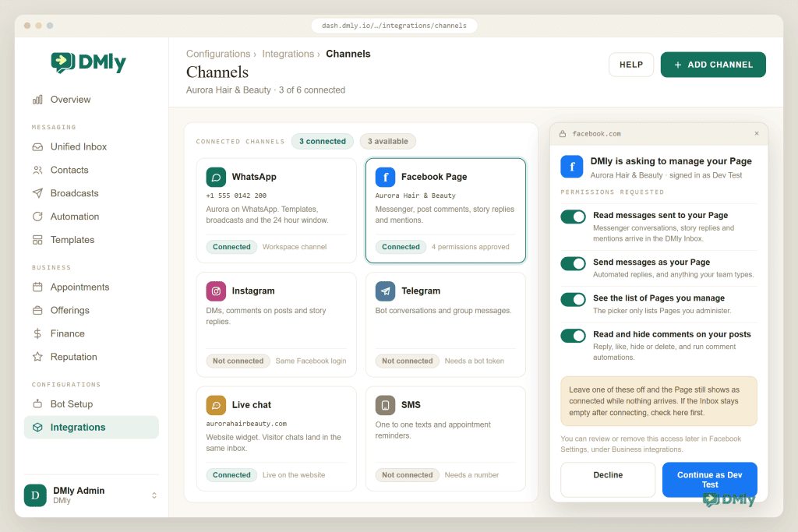Click the Not connected badge on Telegram card
Viewport: 798px width, 532px height.
pos(407,361)
